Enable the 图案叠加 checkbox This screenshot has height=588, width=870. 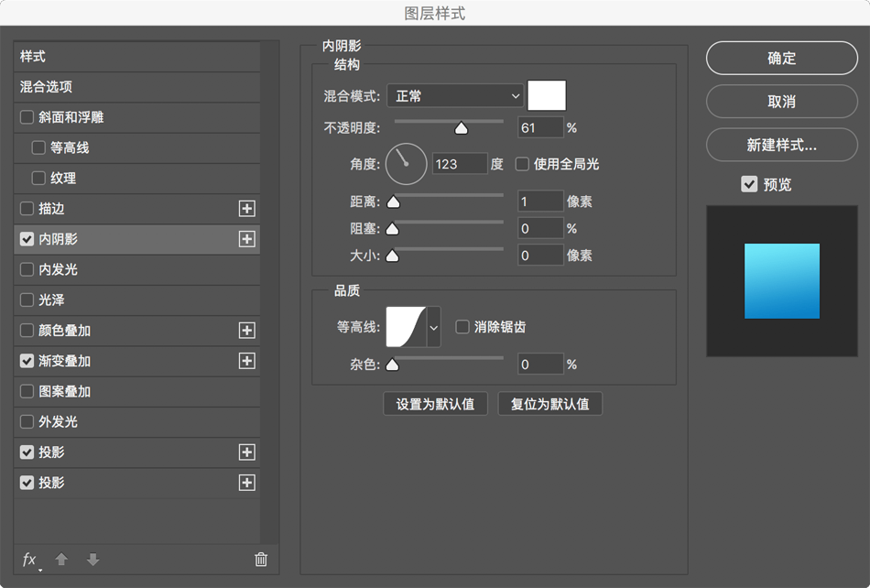tap(27, 391)
